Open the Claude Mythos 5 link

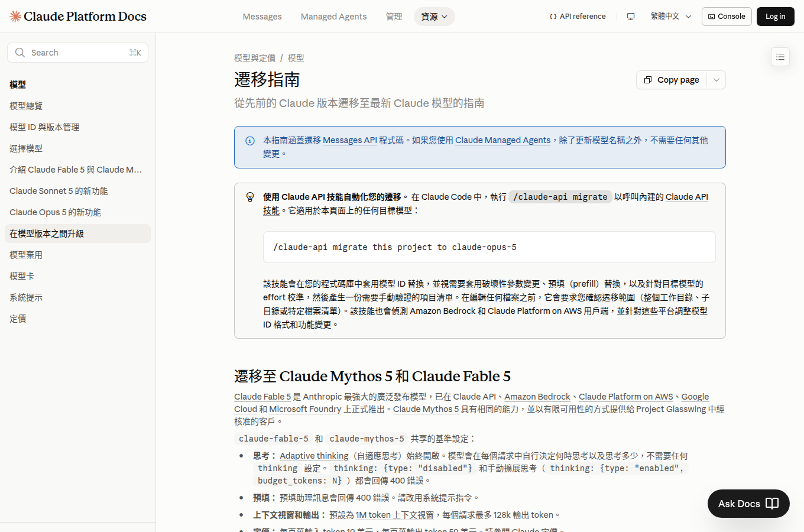point(426,409)
